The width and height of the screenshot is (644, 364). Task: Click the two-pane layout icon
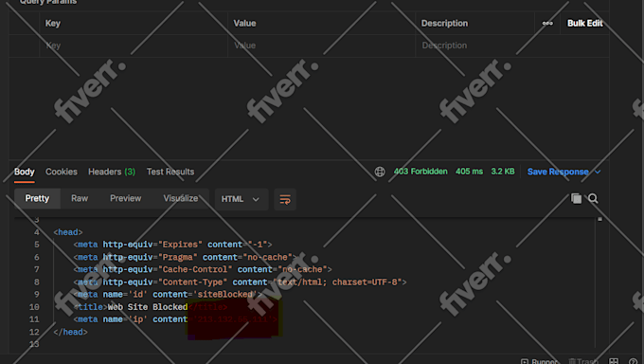click(x=614, y=361)
